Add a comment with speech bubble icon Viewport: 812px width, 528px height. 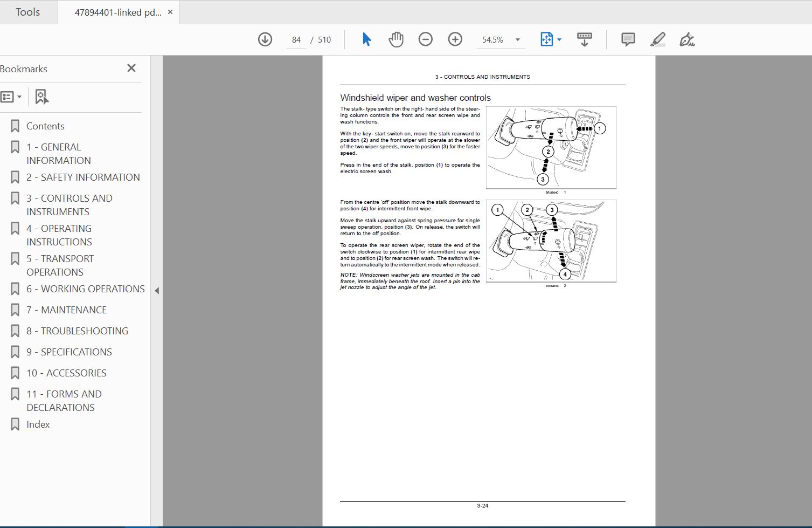[628, 39]
